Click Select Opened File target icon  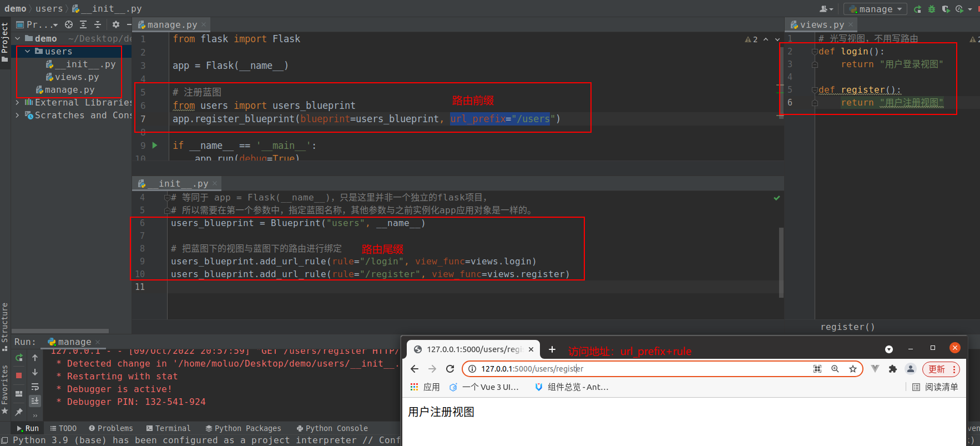69,24
